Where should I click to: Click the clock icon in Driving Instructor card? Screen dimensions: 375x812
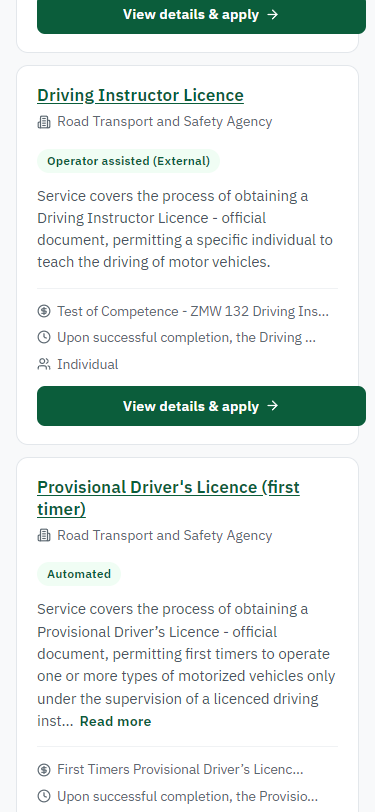[44, 338]
